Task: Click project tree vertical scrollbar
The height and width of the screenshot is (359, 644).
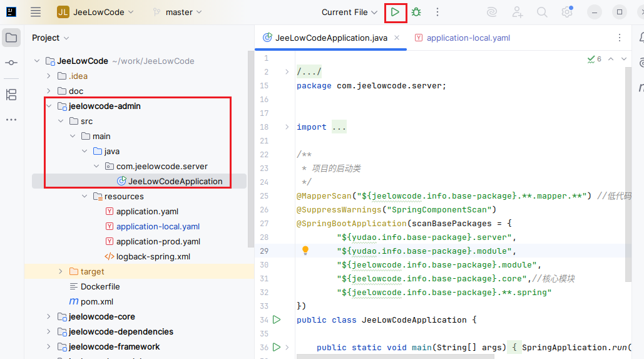Action: tap(251, 149)
